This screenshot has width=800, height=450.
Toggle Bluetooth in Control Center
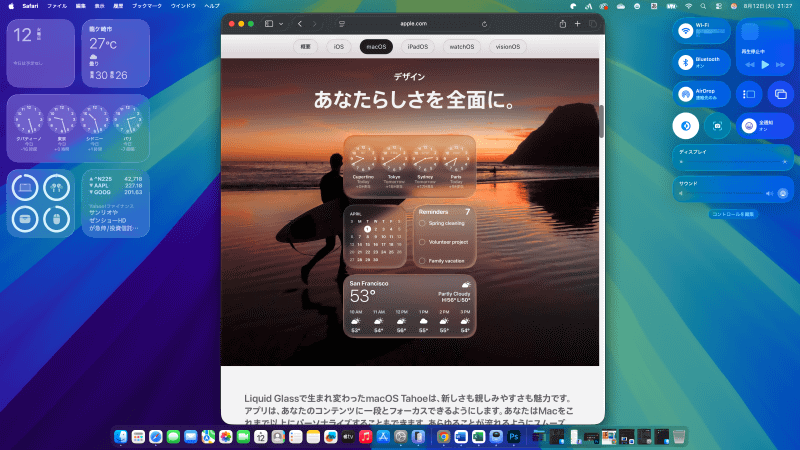tap(685, 62)
